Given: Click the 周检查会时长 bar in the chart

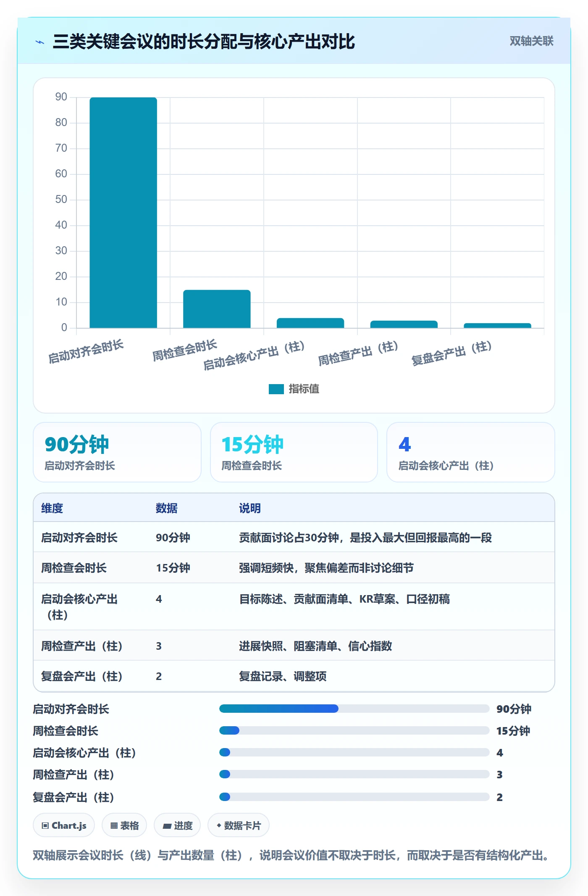Looking at the screenshot, I should click(x=217, y=309).
